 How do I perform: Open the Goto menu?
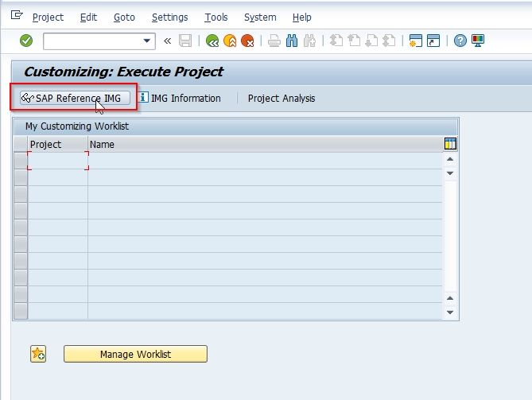tap(124, 17)
